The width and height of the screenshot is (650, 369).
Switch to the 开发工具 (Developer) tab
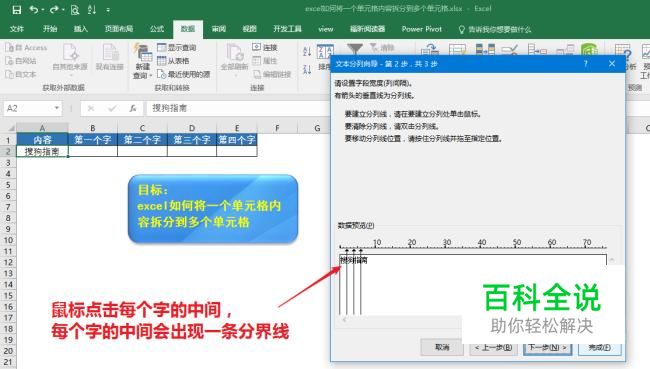(287, 29)
